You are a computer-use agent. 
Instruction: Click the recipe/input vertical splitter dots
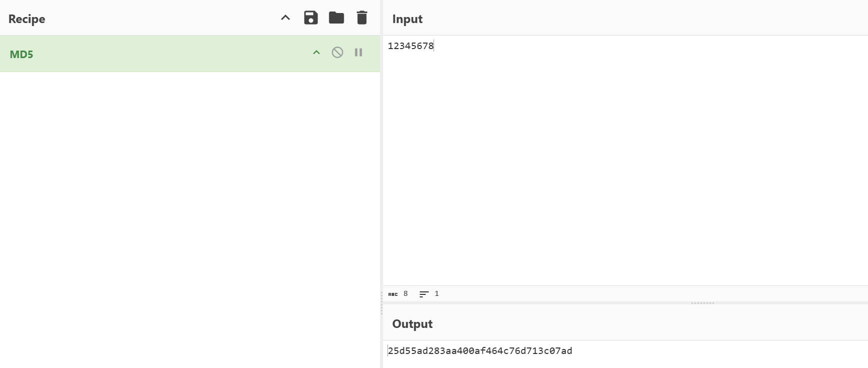(x=381, y=303)
